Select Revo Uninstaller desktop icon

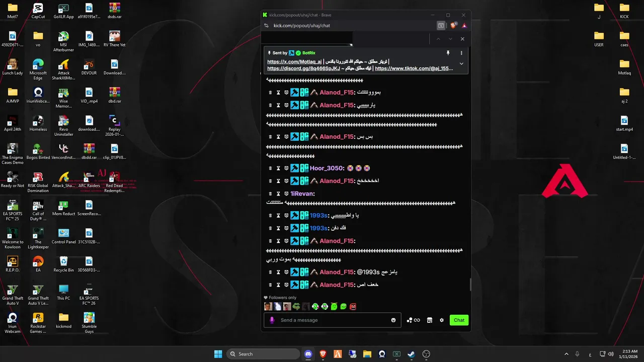[63, 126]
